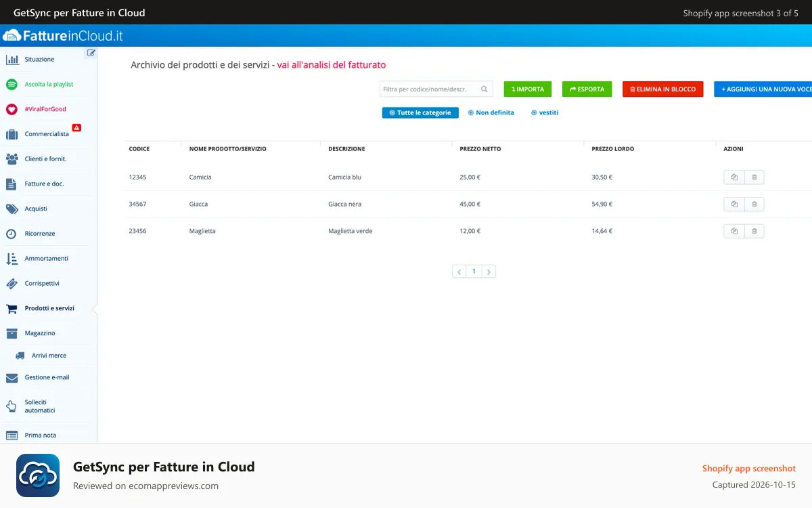The width and height of the screenshot is (812, 508).
Task: Duplicate the Giacca product row
Action: (734, 204)
